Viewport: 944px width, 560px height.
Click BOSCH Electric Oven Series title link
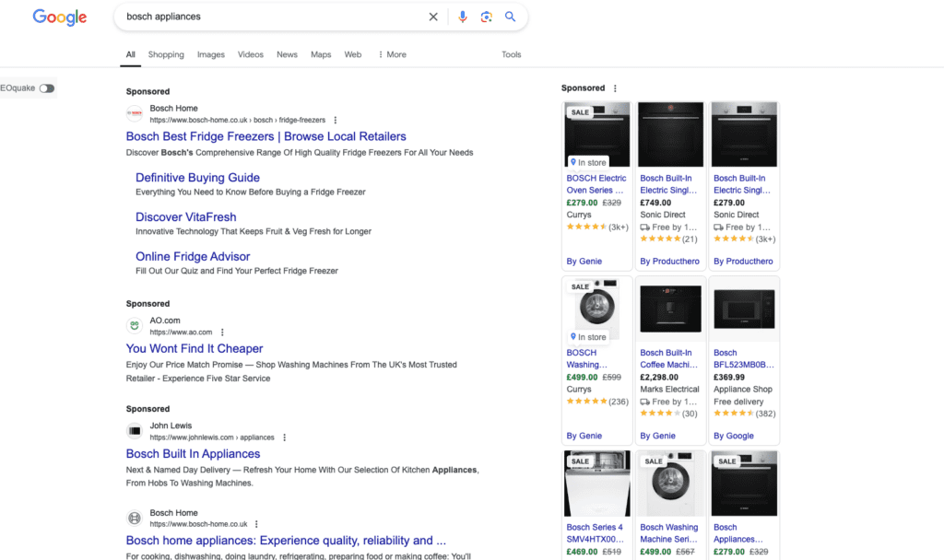[596, 184]
